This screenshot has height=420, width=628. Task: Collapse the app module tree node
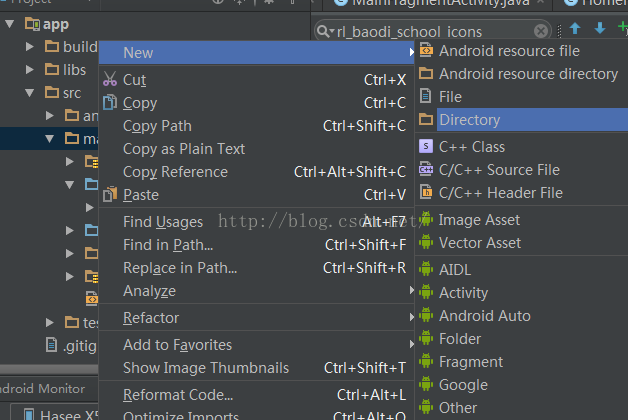point(10,23)
